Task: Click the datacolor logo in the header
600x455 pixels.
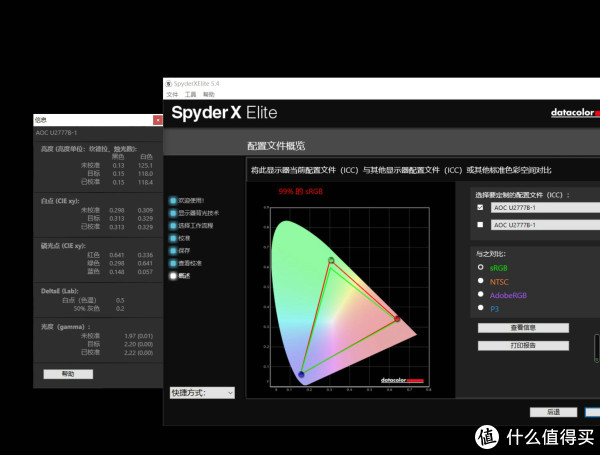Action: click(x=575, y=113)
